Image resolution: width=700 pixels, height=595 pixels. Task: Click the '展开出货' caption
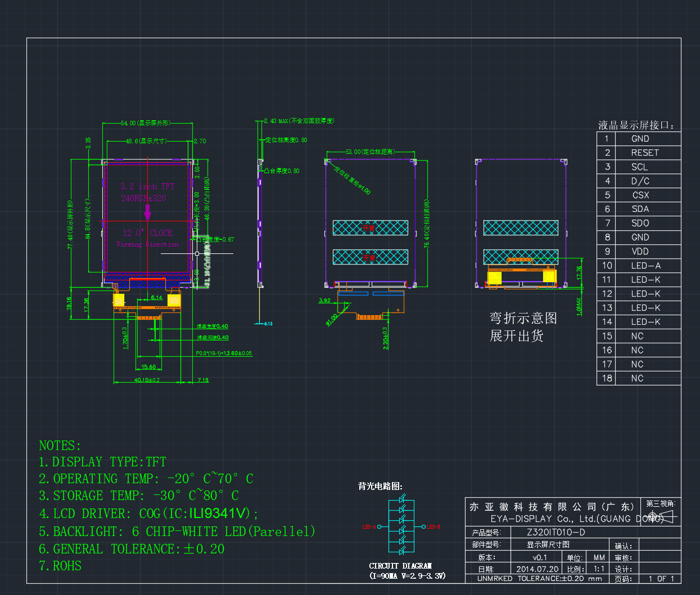[x=516, y=336]
